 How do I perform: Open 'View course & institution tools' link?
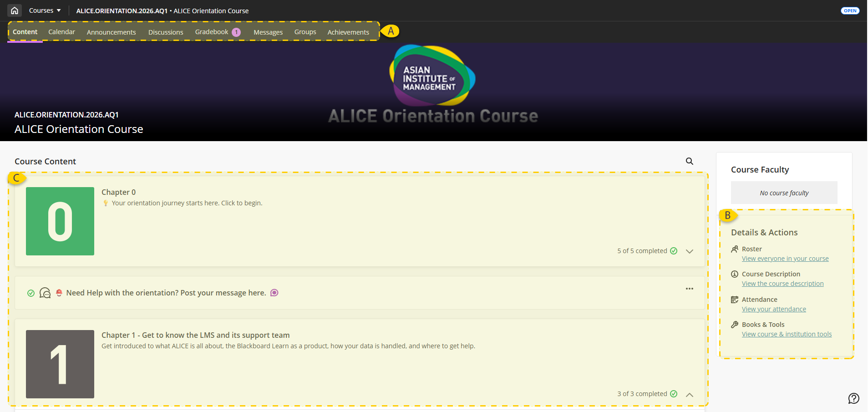pyautogui.click(x=787, y=334)
